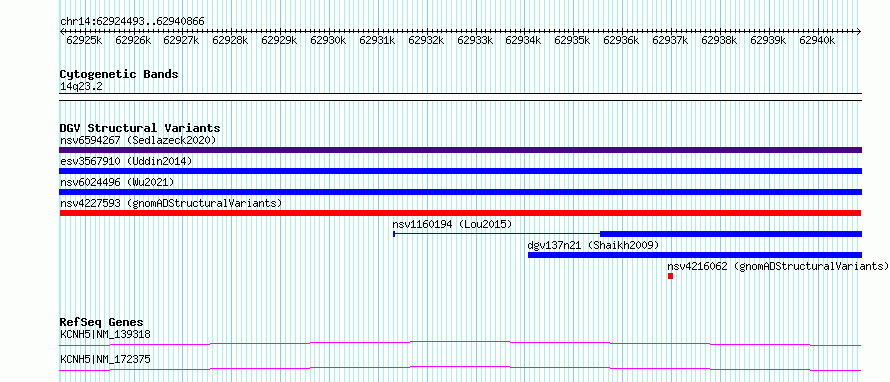Click the 62936k ruler position
The width and height of the screenshot is (890, 382).
point(622,40)
